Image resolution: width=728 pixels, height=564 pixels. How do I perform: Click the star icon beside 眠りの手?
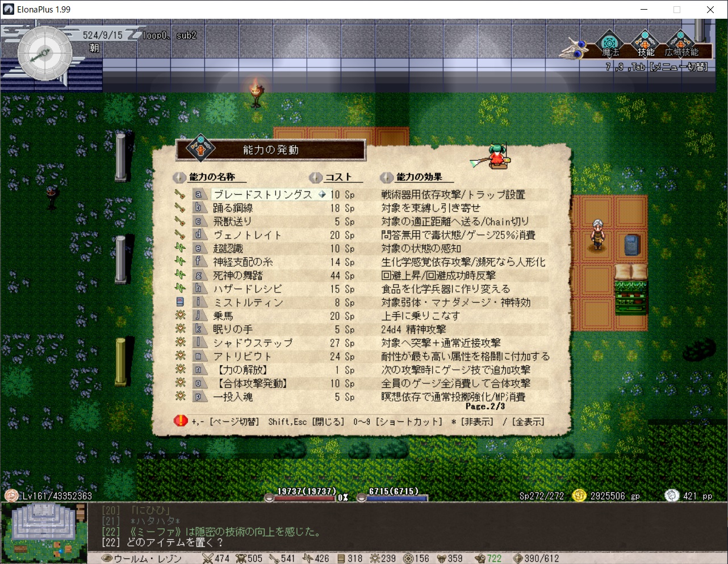click(180, 329)
